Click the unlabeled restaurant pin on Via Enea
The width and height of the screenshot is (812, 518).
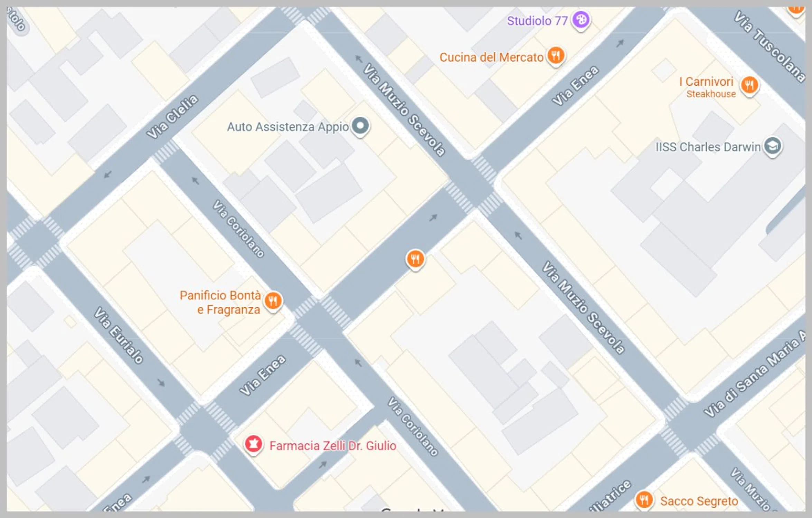[x=415, y=259]
